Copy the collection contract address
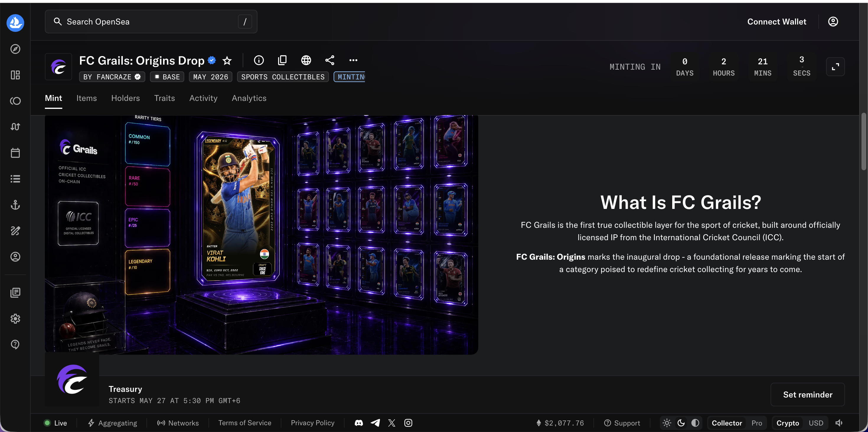 pyautogui.click(x=282, y=60)
